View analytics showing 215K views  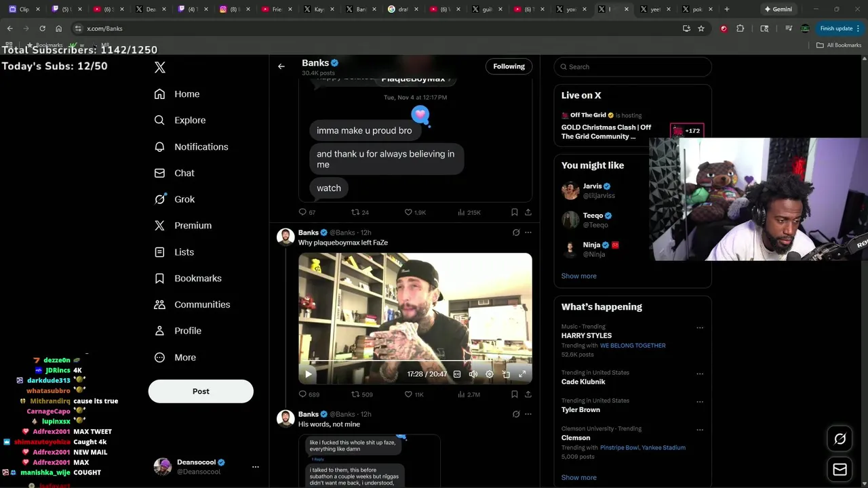click(x=469, y=212)
